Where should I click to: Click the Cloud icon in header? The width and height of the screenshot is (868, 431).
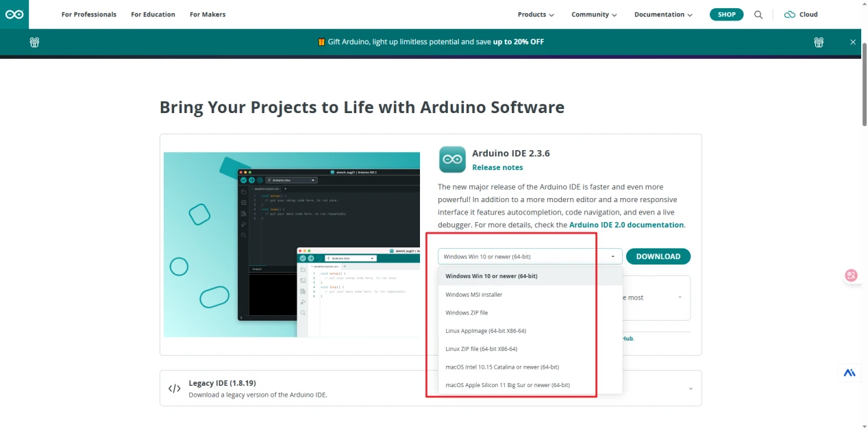(x=789, y=14)
